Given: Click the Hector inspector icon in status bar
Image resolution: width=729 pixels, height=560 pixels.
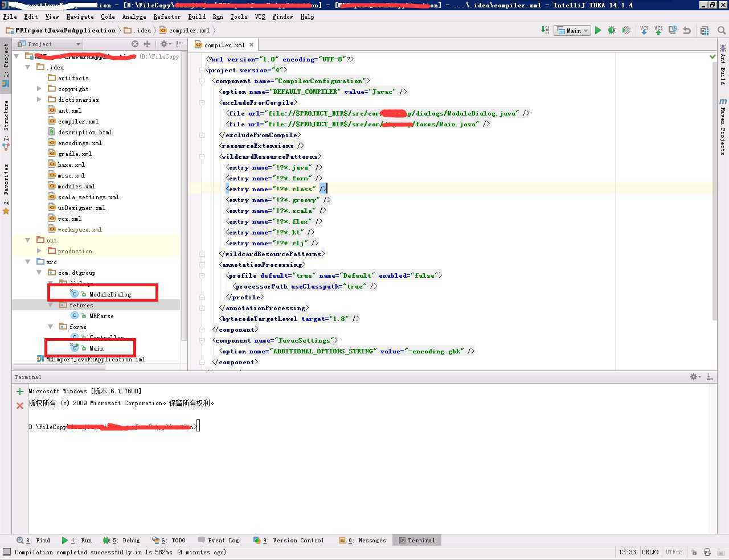Looking at the screenshot, I should 707,552.
